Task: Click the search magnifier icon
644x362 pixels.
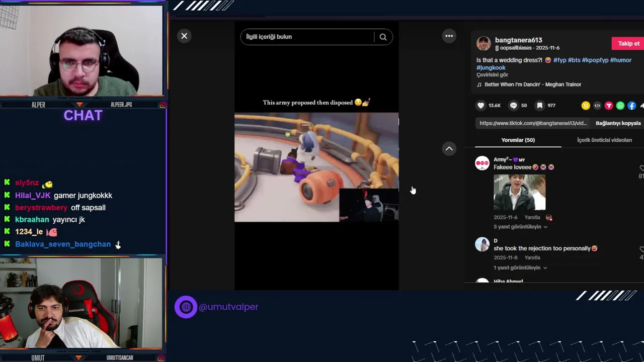Action: [x=383, y=37]
